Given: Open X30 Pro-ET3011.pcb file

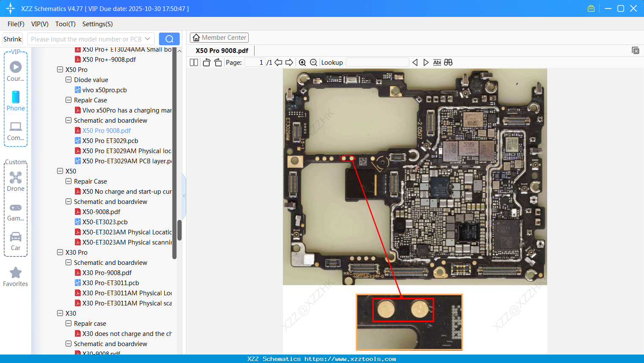Looking at the screenshot, I should (x=110, y=283).
